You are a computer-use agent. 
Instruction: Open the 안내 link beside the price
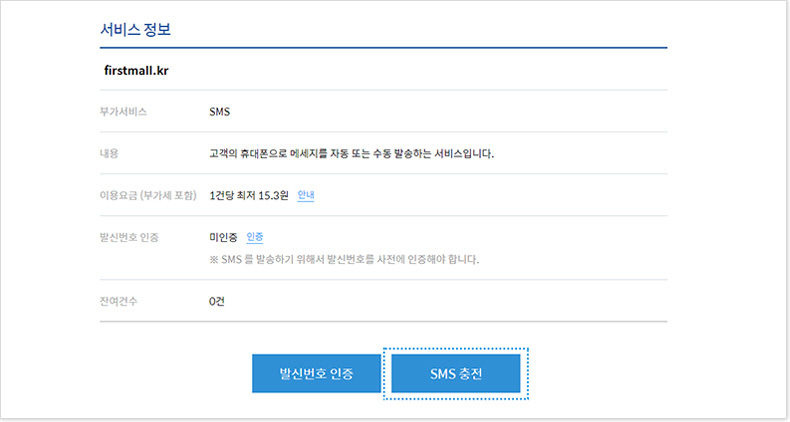[x=306, y=195]
